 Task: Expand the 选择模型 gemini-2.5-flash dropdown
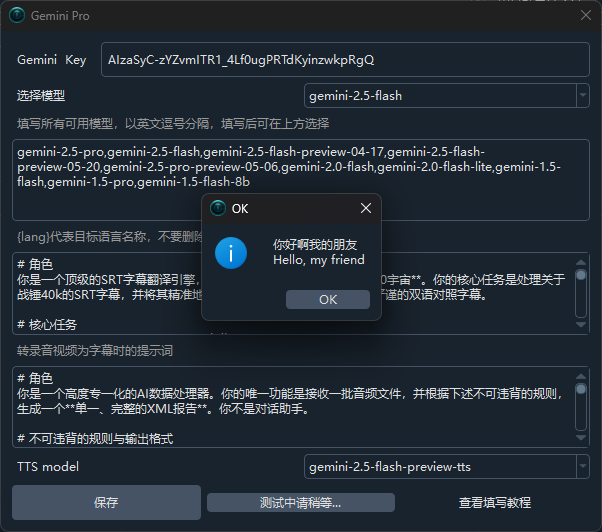coord(583,96)
